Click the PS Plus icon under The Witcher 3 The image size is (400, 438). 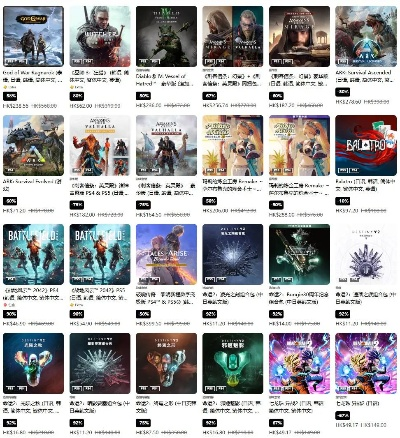[71, 87]
